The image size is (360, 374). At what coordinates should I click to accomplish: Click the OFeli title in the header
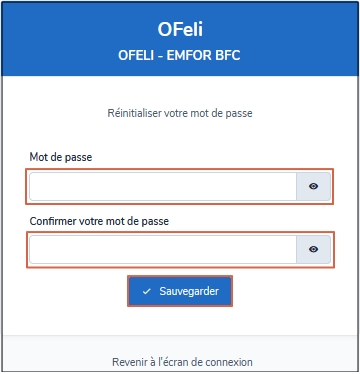coord(180,29)
